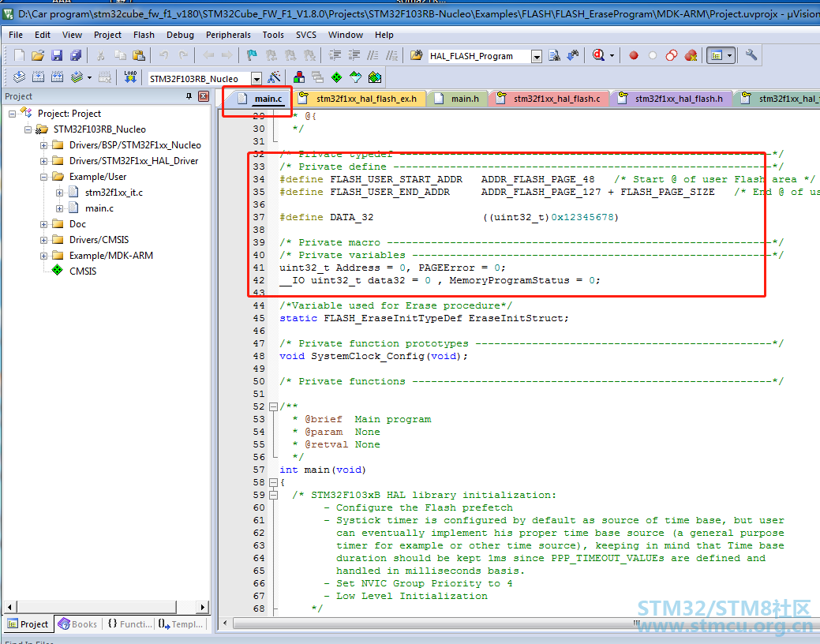Unindent the selected lines
Viewport: 820px width, 644px height.
[354, 55]
